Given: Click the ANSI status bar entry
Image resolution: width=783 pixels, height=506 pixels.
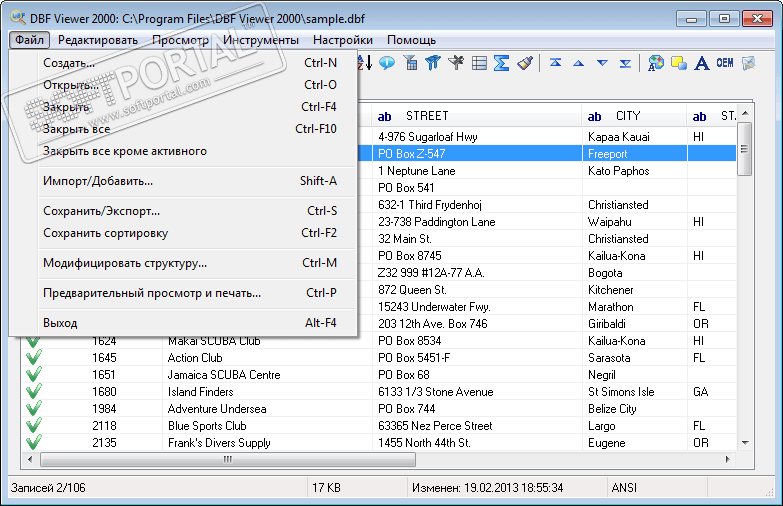Looking at the screenshot, I should pyautogui.click(x=657, y=488).
